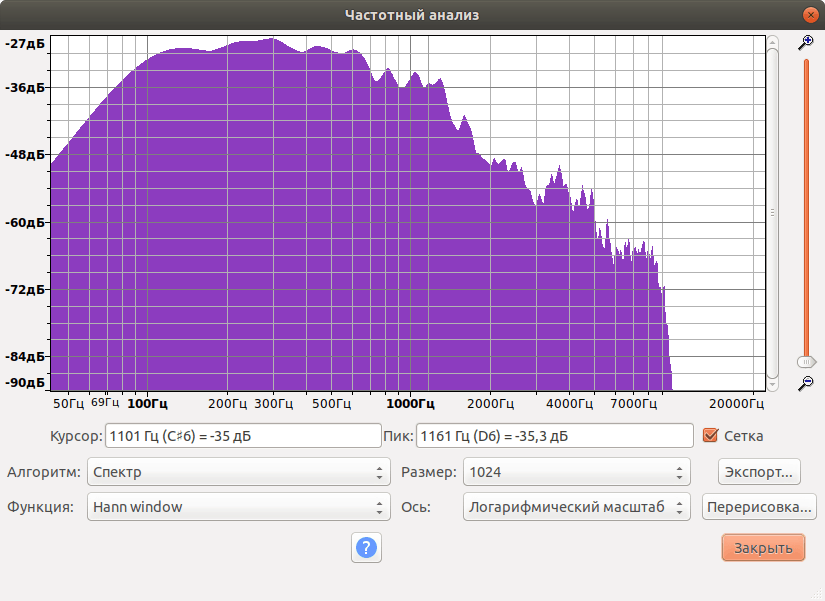Click the Перерисовка... button

(x=759, y=507)
